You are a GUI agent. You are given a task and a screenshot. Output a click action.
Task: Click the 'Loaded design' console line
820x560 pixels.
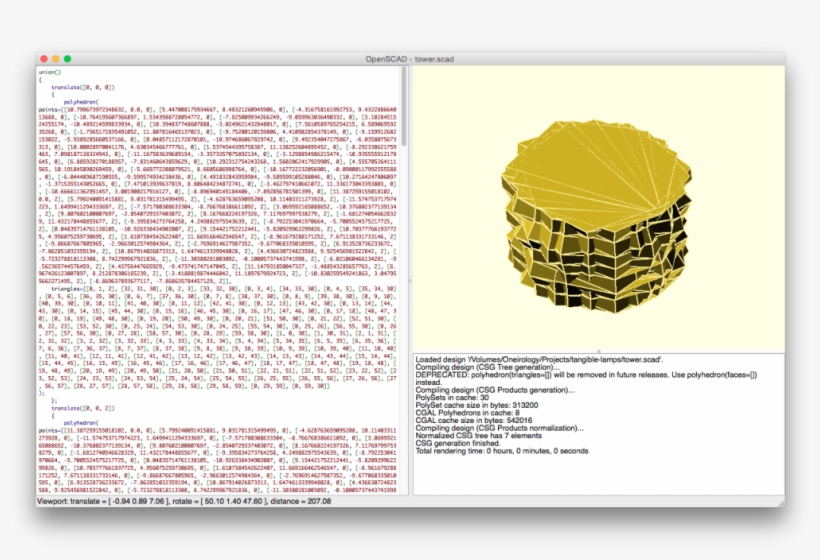tap(539, 360)
